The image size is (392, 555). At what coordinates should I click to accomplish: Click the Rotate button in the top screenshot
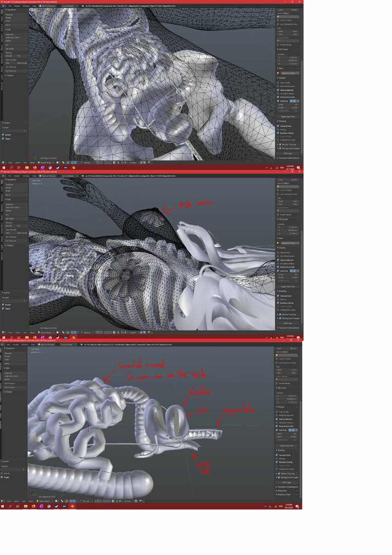pyautogui.click(x=16, y=17)
